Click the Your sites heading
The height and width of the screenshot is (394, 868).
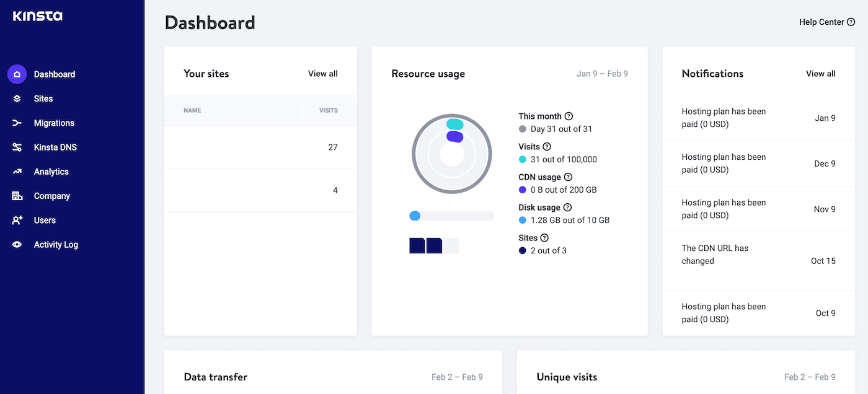(x=206, y=74)
